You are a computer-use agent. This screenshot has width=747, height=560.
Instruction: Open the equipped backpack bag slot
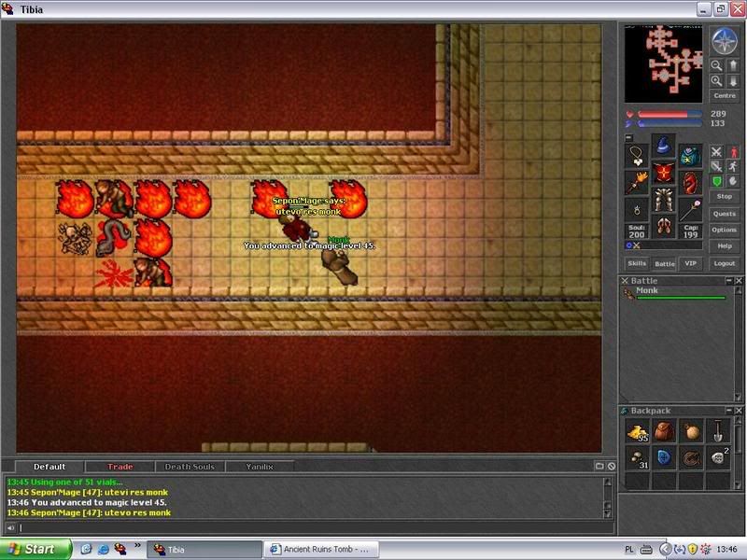[x=690, y=156]
